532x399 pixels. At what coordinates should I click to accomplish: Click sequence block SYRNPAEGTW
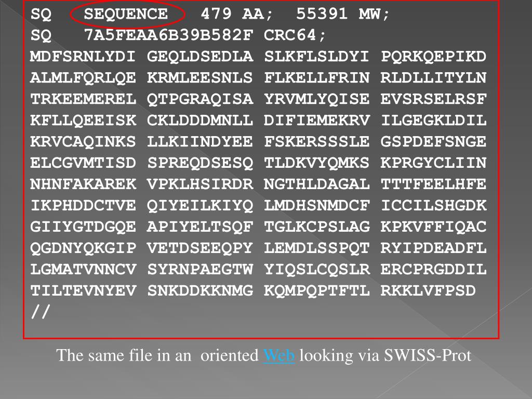[200, 270]
